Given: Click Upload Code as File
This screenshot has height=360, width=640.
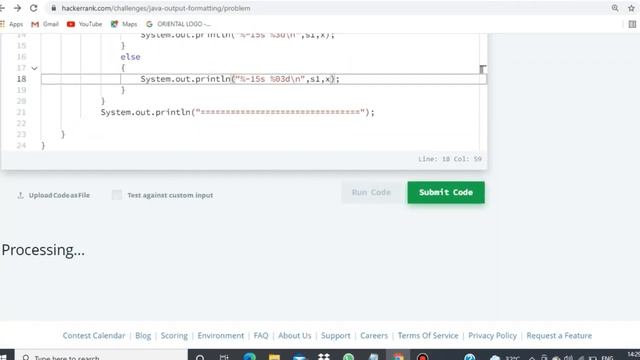Looking at the screenshot, I should click(53, 196).
